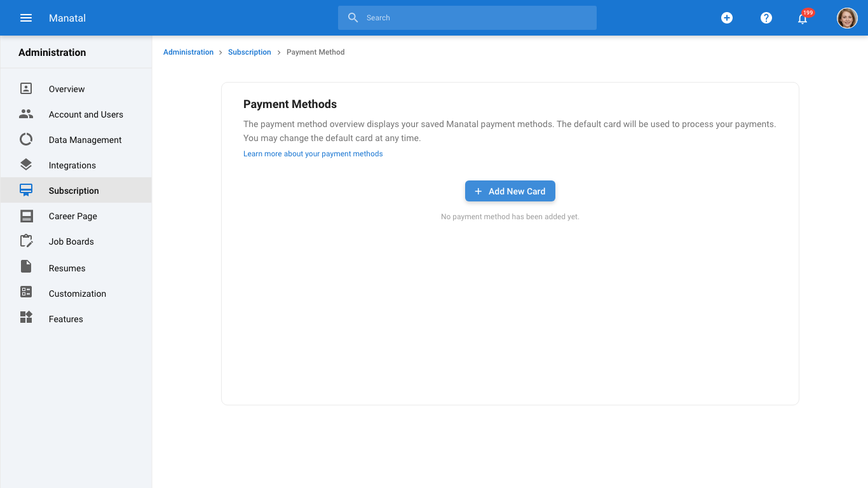This screenshot has width=868, height=488.
Task: Open the user profile avatar
Action: coord(847,18)
